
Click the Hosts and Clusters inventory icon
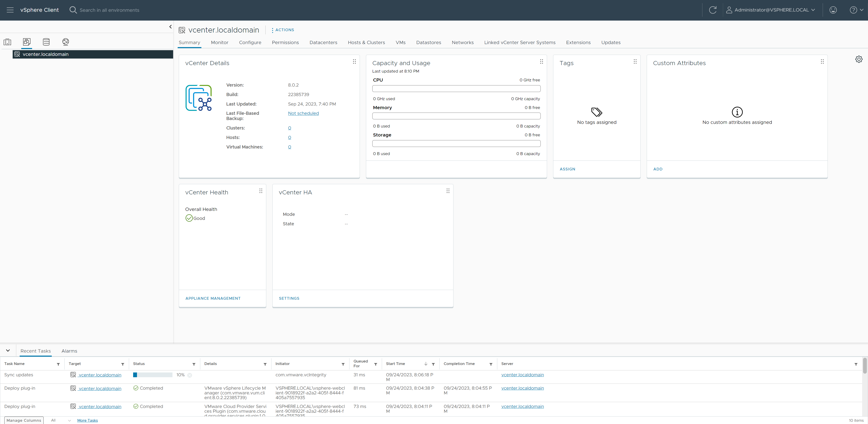(x=7, y=42)
